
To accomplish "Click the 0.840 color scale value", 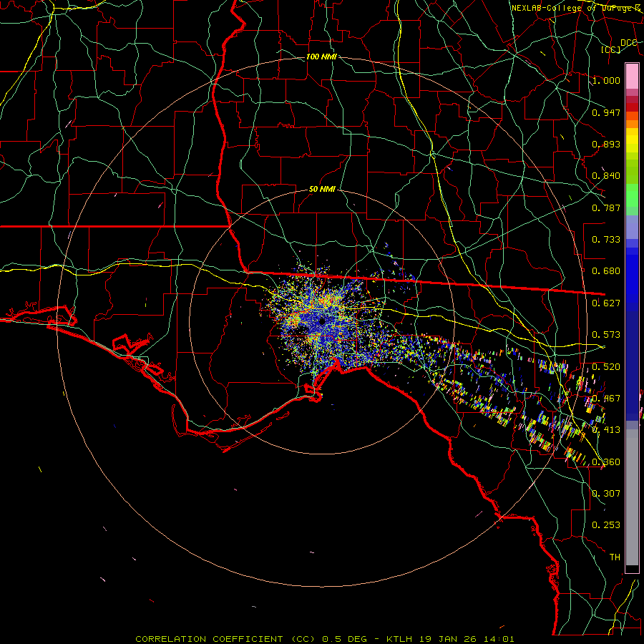I will tap(606, 176).
